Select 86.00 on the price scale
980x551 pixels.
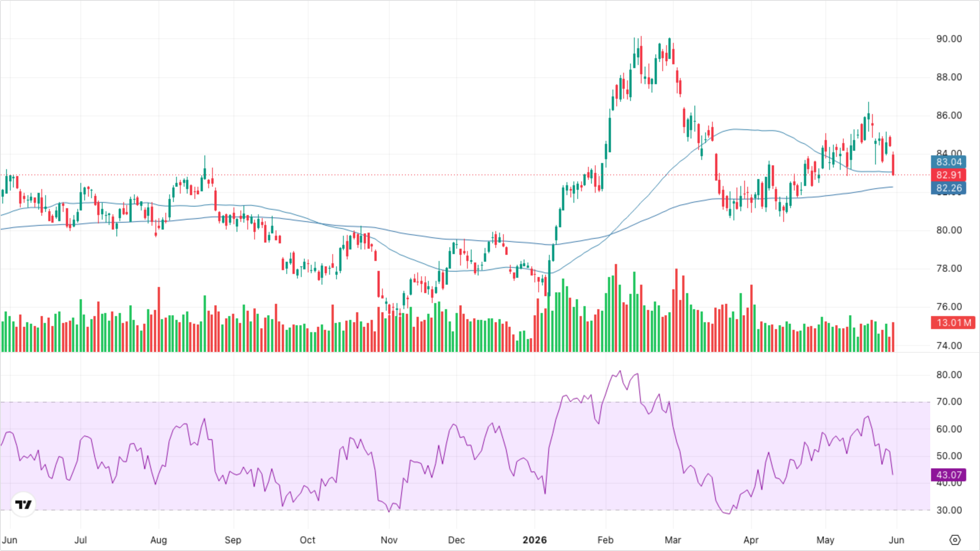pos(949,115)
